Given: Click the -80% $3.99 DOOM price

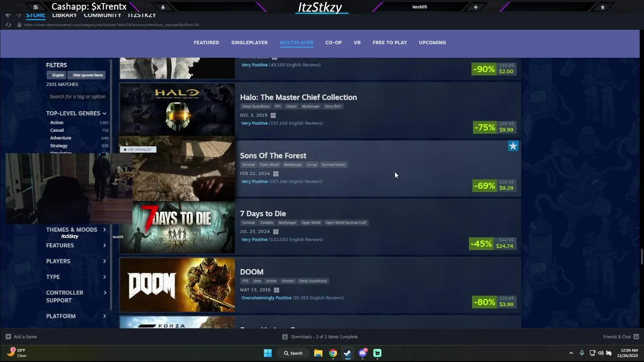Looking at the screenshot, I should [495, 302].
